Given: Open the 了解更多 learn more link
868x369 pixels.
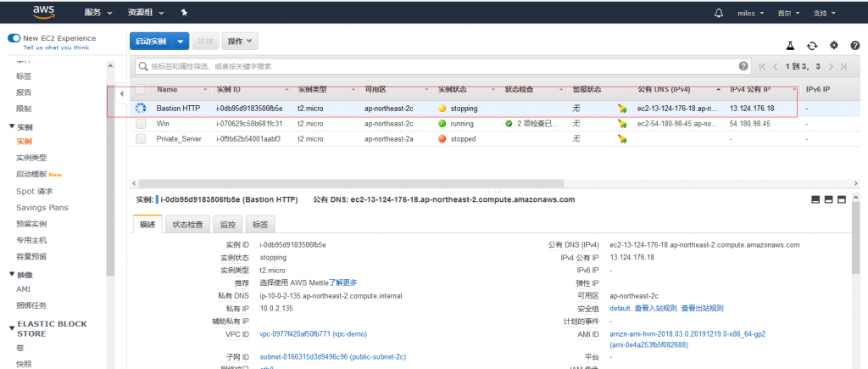Looking at the screenshot, I should click(343, 282).
